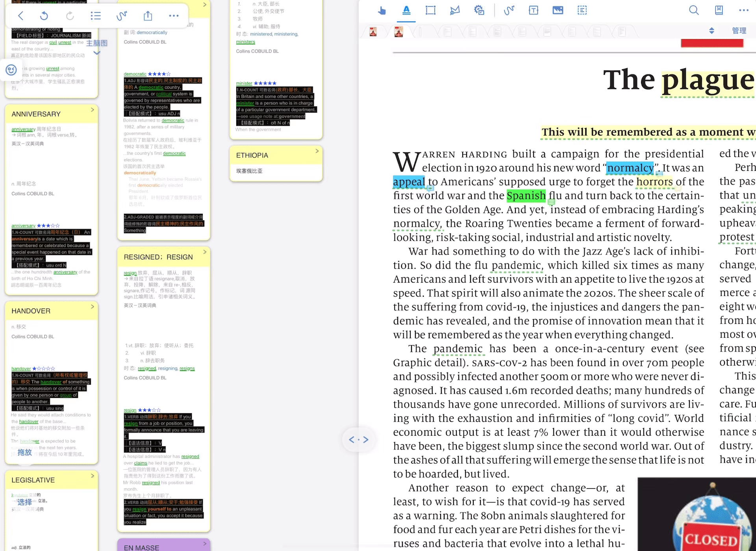
Task: Select the lasso excerpt tool
Action: [455, 11]
